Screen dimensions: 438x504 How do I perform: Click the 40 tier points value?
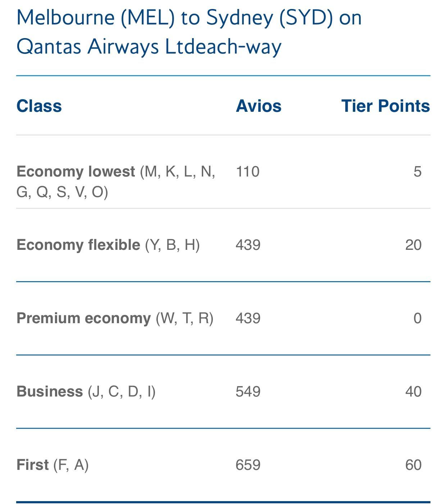pos(413,391)
